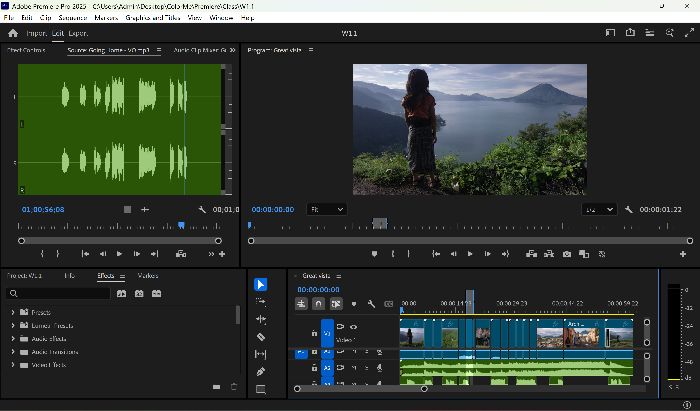Filter effects by Accelerated Effects icon

(121, 293)
